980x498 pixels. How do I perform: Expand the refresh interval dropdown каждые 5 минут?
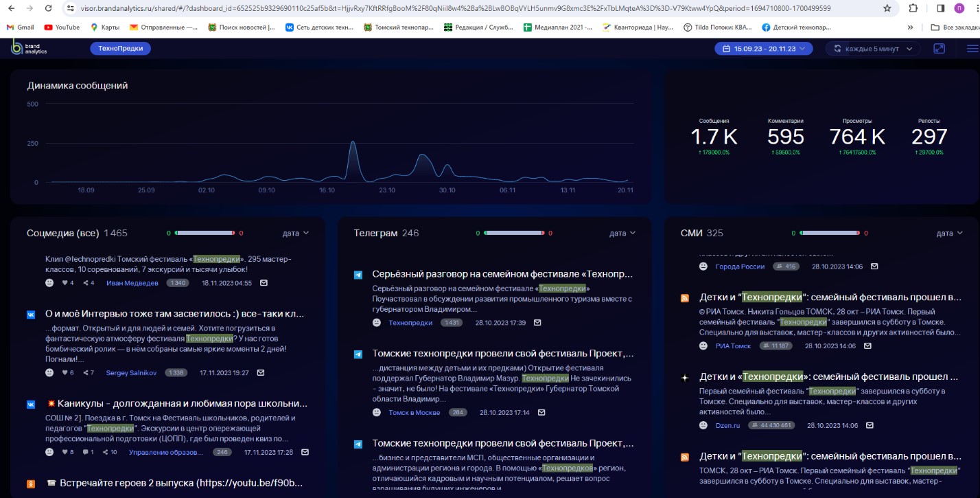pos(873,49)
